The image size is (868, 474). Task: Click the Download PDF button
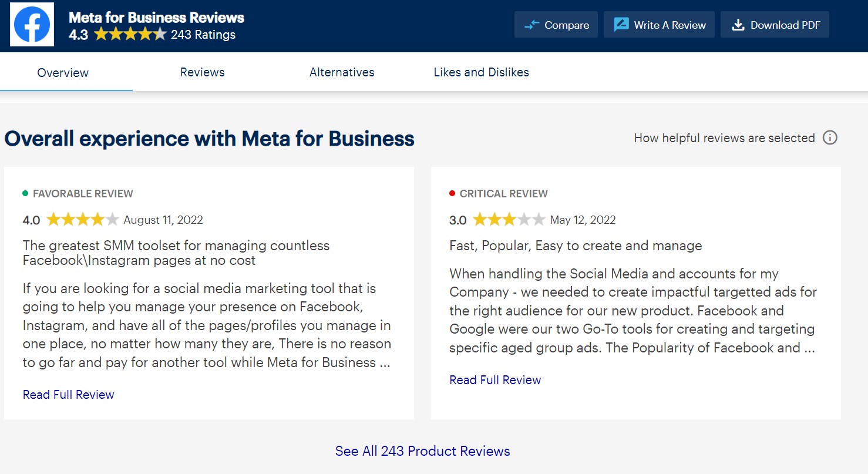(x=775, y=25)
